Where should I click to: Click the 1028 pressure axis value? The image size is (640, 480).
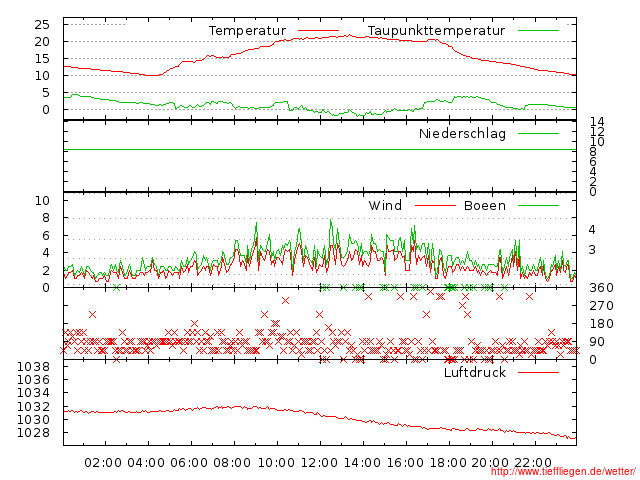click(33, 433)
